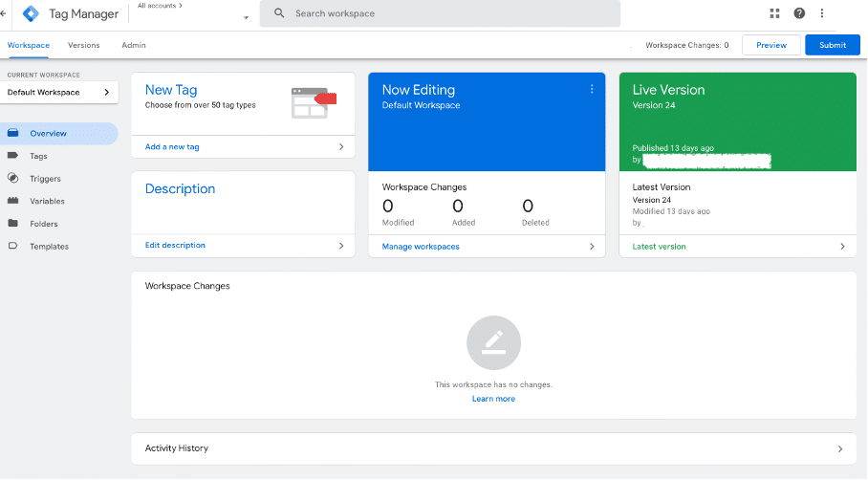Click the Triggers sidebar icon
Screen dimensions: 868x480
click(x=12, y=178)
